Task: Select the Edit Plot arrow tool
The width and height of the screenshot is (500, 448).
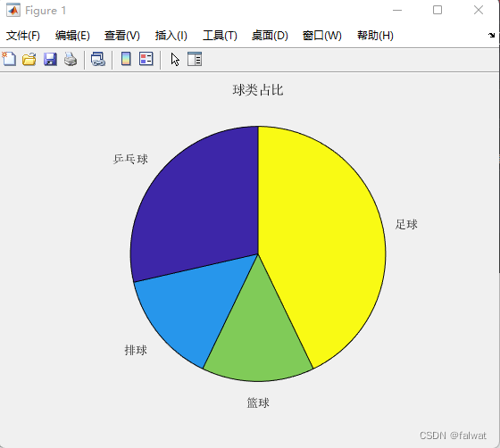Action: coord(175,60)
